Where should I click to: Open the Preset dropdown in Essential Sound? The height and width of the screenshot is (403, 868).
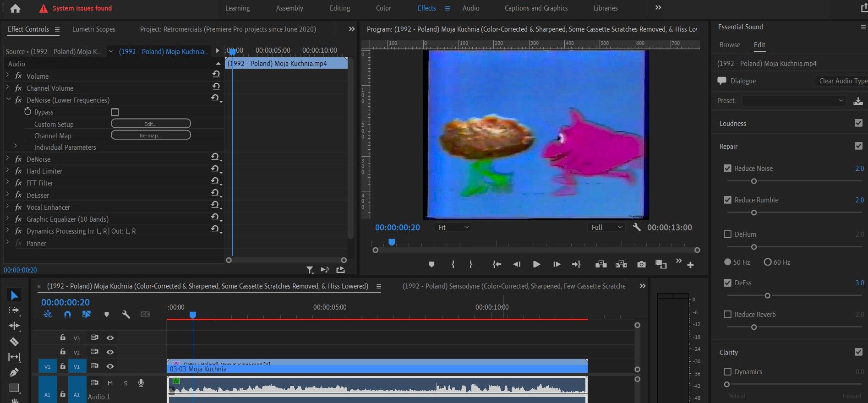tap(794, 101)
